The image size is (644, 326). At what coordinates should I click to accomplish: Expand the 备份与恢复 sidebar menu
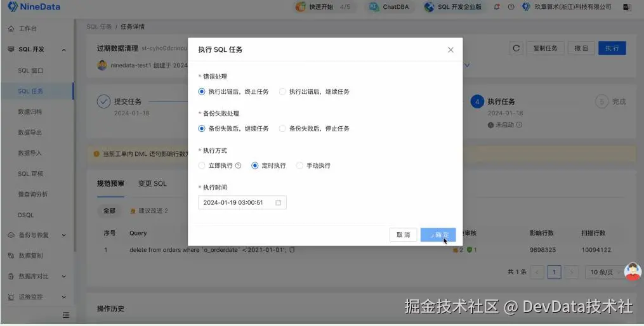(x=37, y=235)
